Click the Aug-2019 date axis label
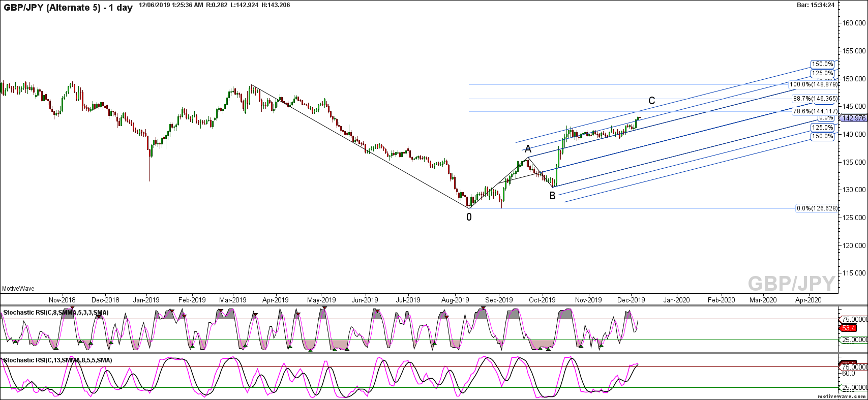Viewport: 868px width, 400px height. pyautogui.click(x=455, y=300)
